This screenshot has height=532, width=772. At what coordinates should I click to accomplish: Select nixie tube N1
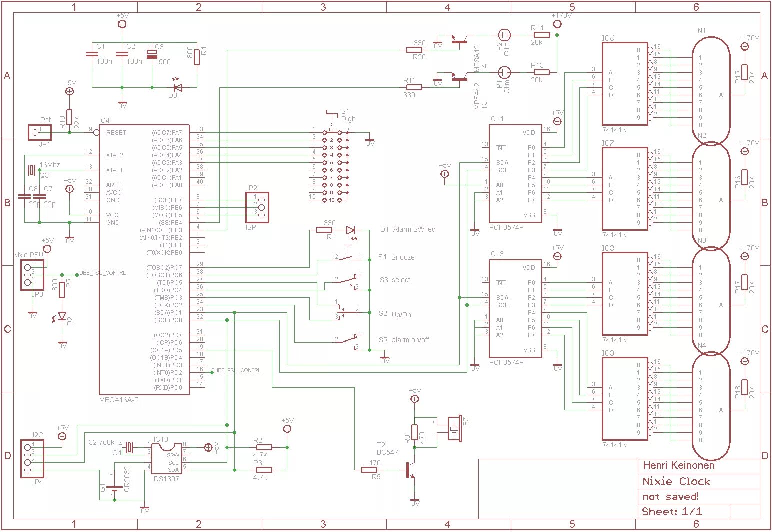[711, 90]
